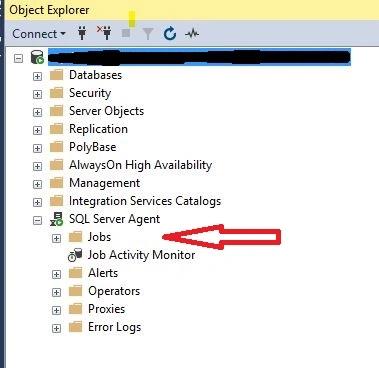This screenshot has width=379, height=368.
Task: Click the Replication folder icon
Action: click(x=56, y=129)
